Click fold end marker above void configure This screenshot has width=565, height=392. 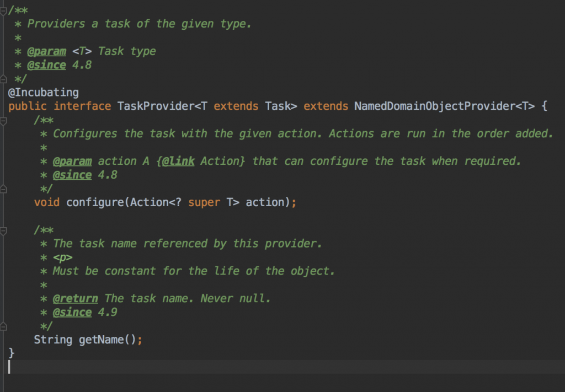[3, 189]
